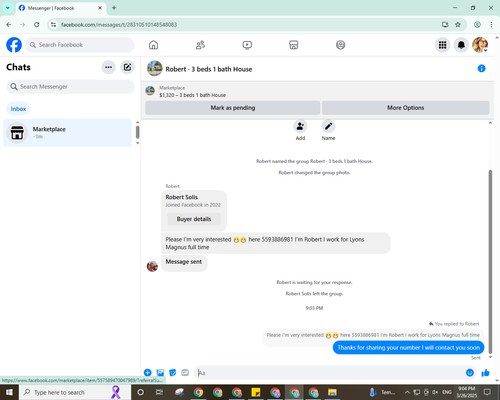
Task: Open Chats options three-dot menu
Action: tap(108, 67)
